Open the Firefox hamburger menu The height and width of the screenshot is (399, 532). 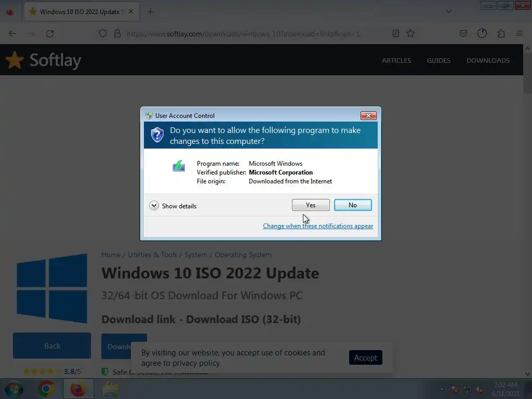520,33
